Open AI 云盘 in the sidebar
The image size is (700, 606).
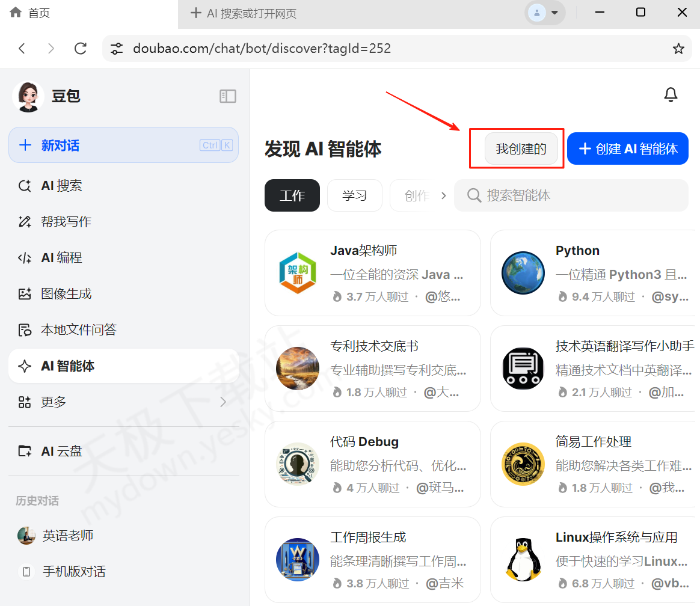tap(123, 451)
